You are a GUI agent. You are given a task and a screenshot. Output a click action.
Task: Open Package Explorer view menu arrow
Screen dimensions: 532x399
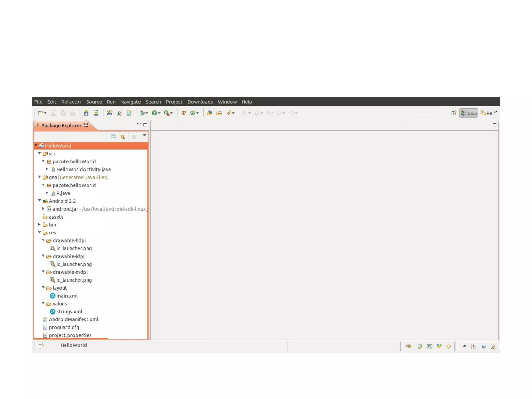coord(144,135)
